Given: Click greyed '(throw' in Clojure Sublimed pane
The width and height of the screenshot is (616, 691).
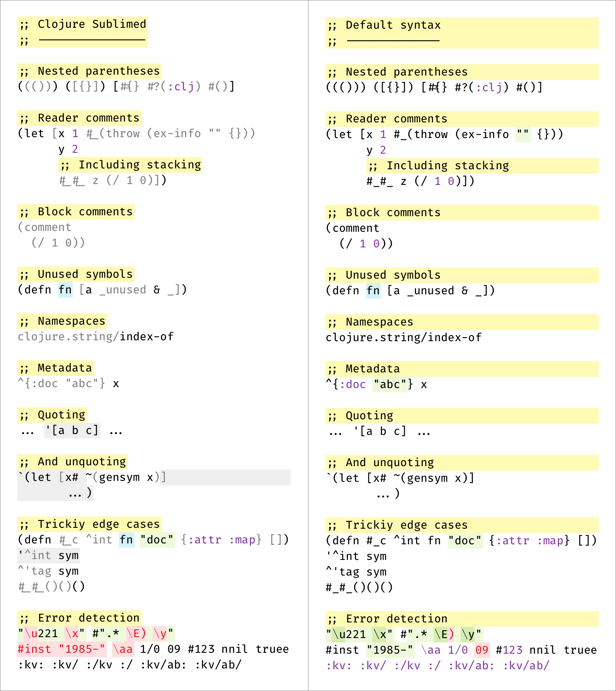Looking at the screenshot, I should (120, 134).
